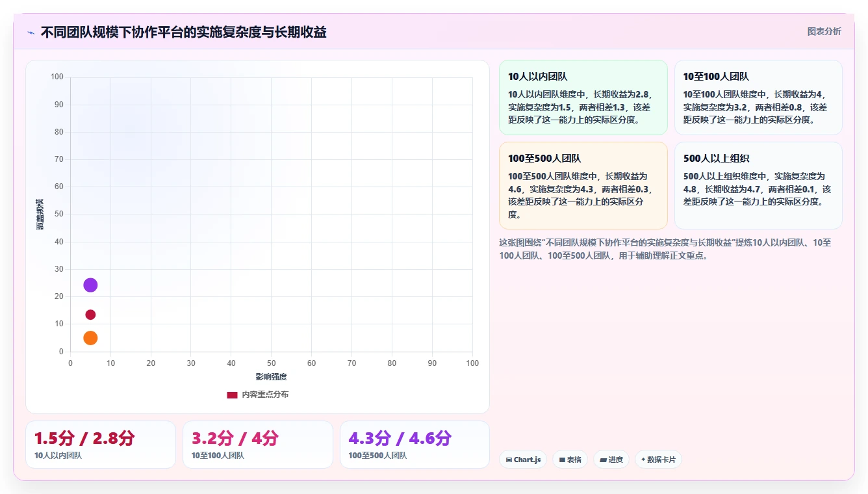This screenshot has width=868, height=494.
Task: Click the 影响强度 x-axis title
Action: (271, 377)
